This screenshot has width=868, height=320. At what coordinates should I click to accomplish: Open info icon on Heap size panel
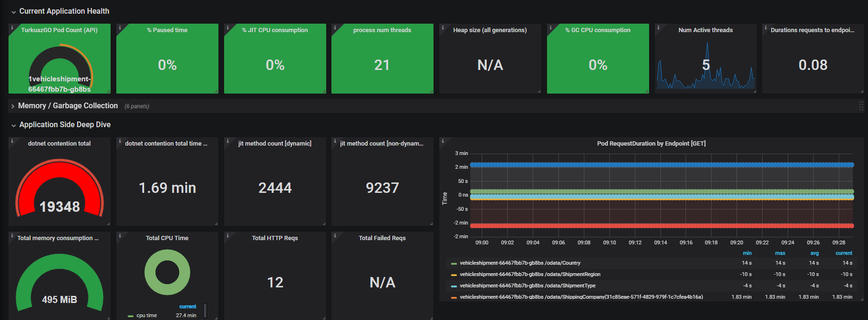point(443,28)
